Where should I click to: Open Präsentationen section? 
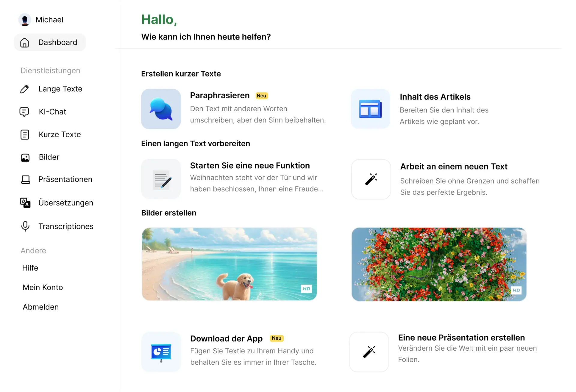65,179
